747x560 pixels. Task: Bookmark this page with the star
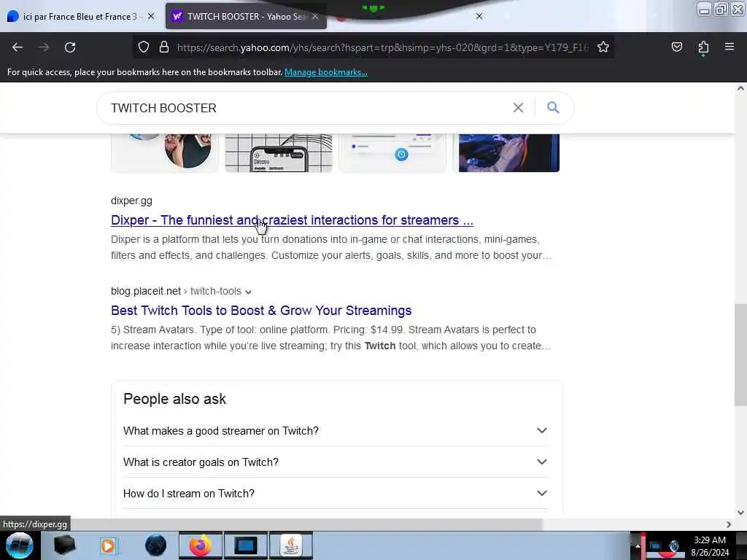point(603,47)
